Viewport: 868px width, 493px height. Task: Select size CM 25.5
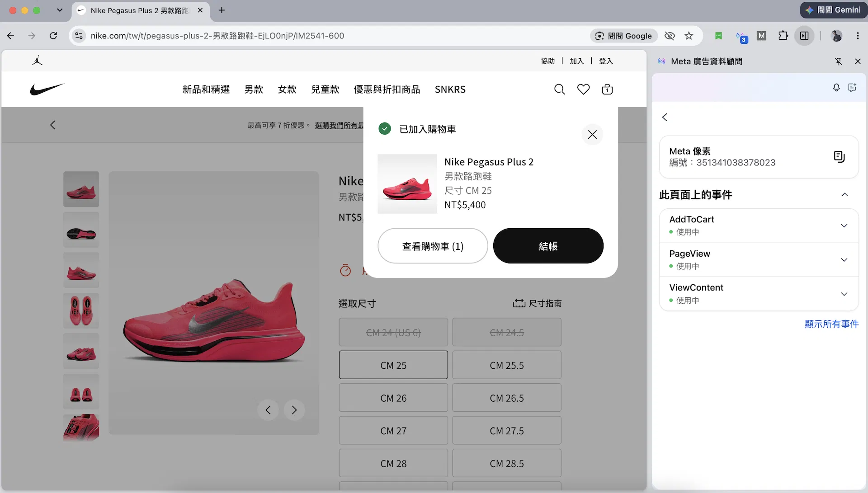click(x=507, y=365)
